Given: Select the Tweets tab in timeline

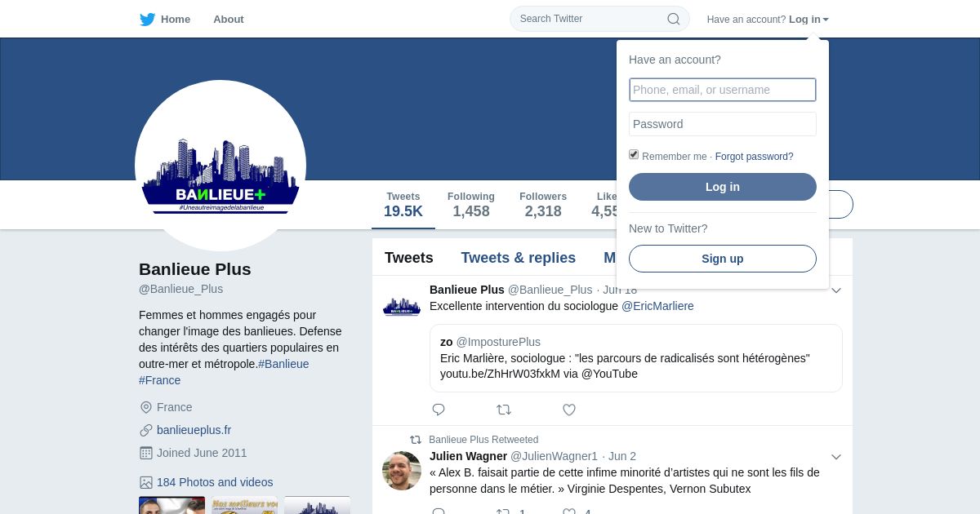Looking at the screenshot, I should [x=409, y=258].
